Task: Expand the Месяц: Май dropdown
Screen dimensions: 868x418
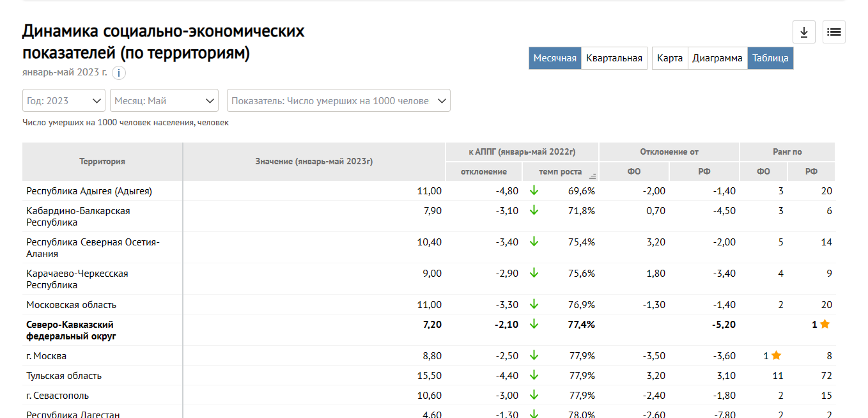Action: [164, 101]
